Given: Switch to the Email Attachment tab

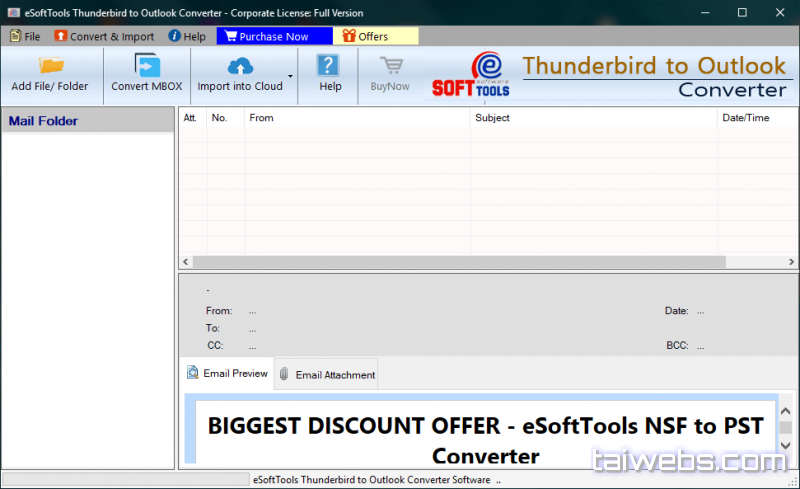Looking at the screenshot, I should (335, 375).
